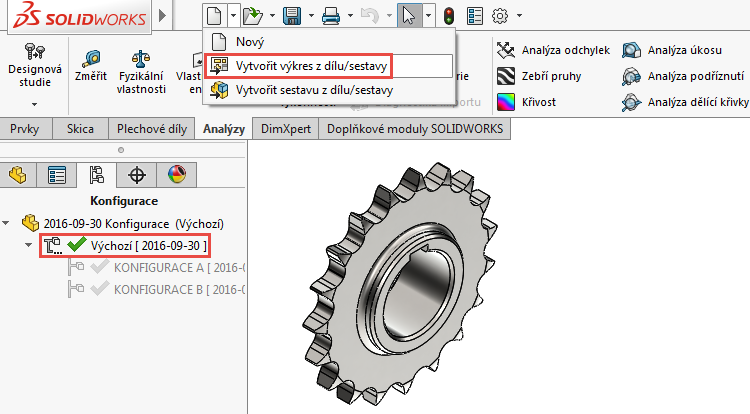This screenshot has height=414, width=750.
Task: Expand the SOLIDWORKS menu arrow
Action: tap(163, 16)
